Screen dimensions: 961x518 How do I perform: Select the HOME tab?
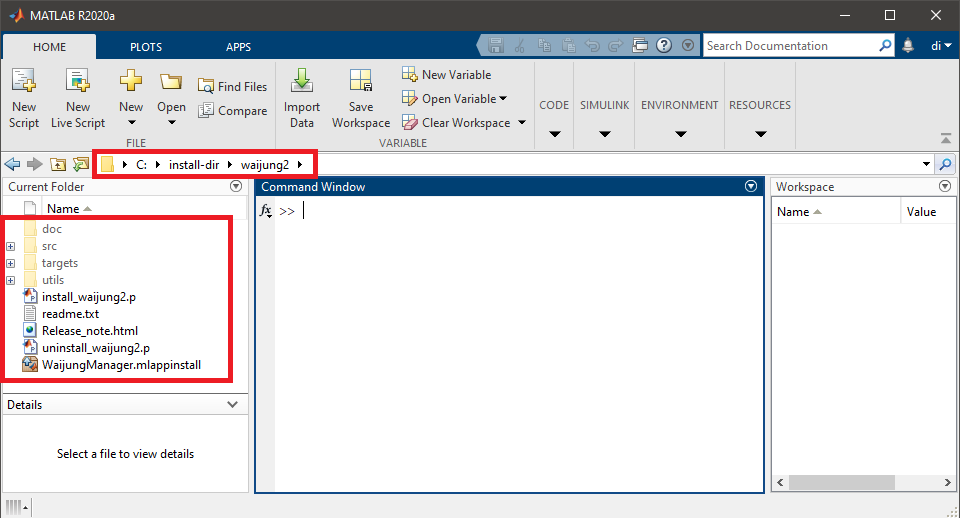pyautogui.click(x=50, y=47)
